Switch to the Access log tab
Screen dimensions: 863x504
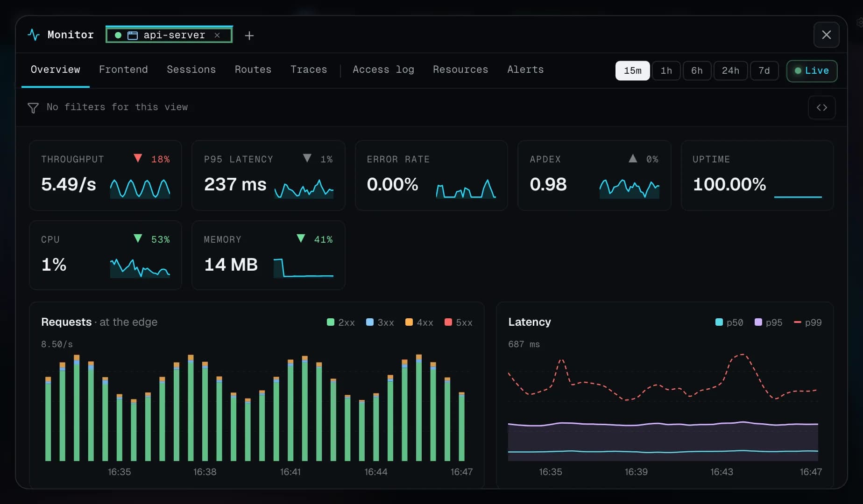tap(383, 70)
